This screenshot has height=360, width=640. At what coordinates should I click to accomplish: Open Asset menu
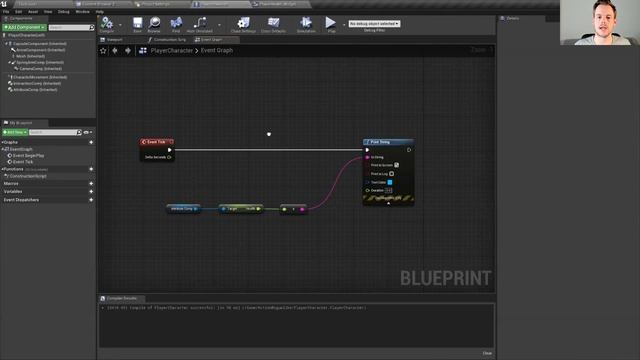pyautogui.click(x=33, y=12)
